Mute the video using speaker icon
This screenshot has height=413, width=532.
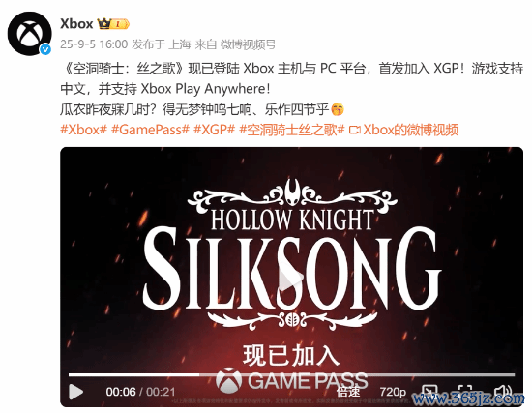point(503,392)
